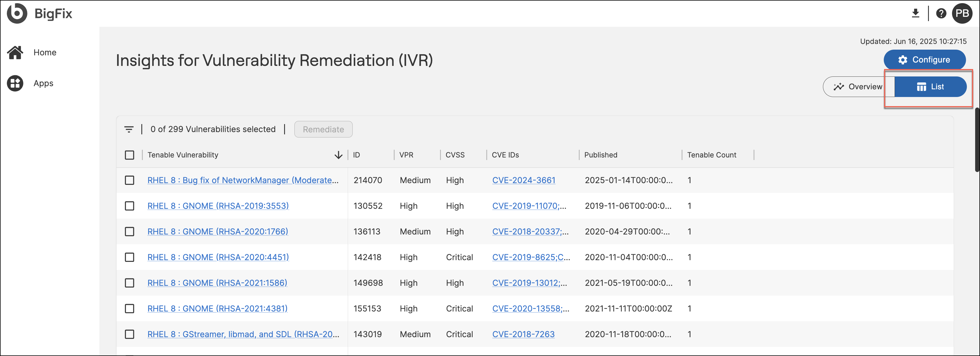Check the RHEL 8 NetworkManager row checkbox
This screenshot has height=356, width=980.
click(129, 180)
